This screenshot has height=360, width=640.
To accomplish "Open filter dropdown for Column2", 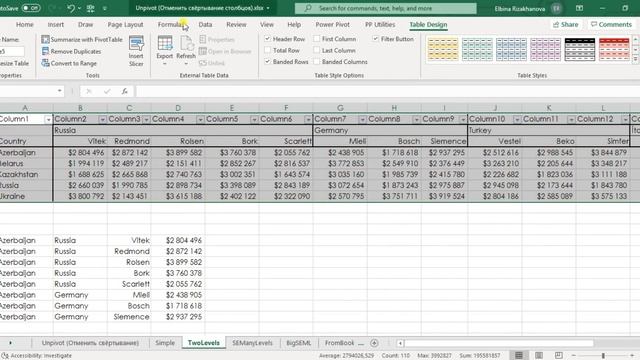I will 102,119.
